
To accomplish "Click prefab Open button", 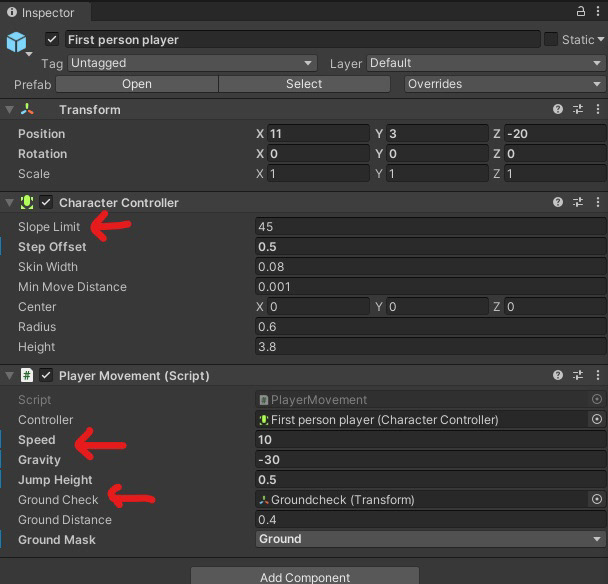I will tap(137, 84).
